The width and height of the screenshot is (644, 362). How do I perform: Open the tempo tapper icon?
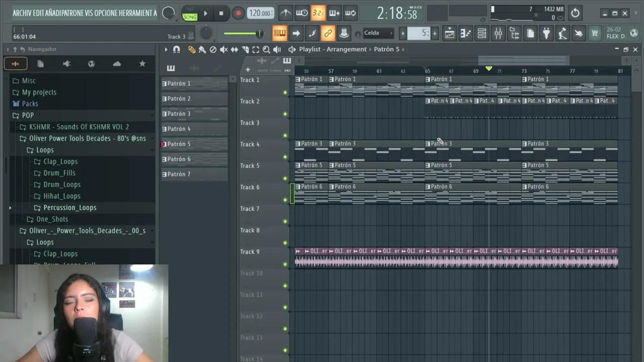(562, 33)
